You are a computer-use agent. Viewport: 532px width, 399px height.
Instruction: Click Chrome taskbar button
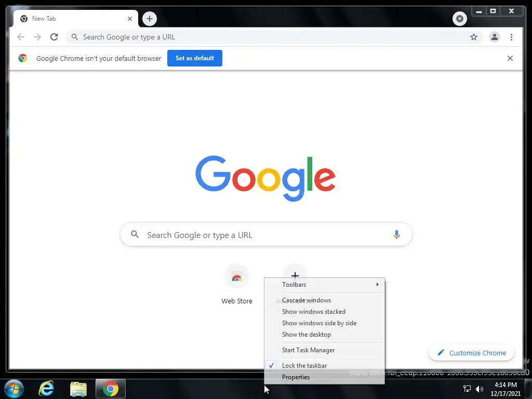(111, 389)
